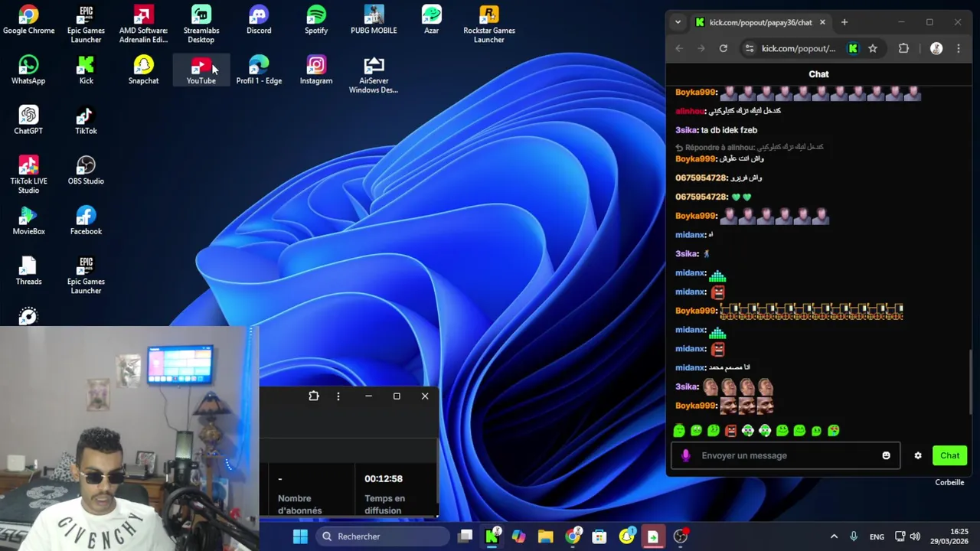980x551 pixels.
Task: Click the Chat header title
Action: [818, 74]
